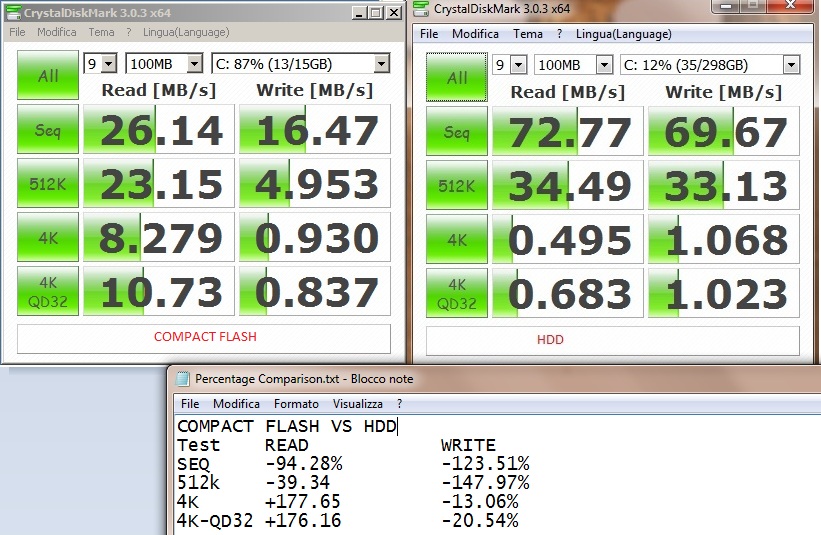
Task: Start 512K test for the 15GB drive
Action: coord(47,184)
